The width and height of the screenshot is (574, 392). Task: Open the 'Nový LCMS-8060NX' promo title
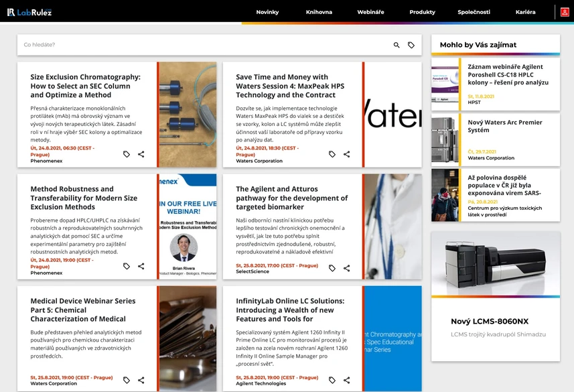point(490,321)
